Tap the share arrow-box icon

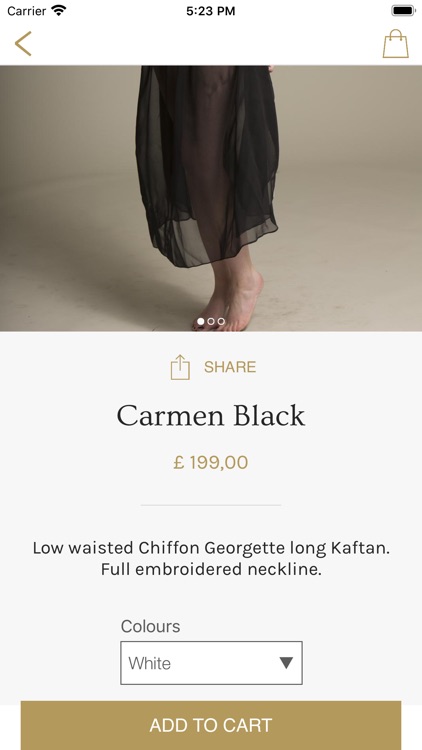coord(180,367)
